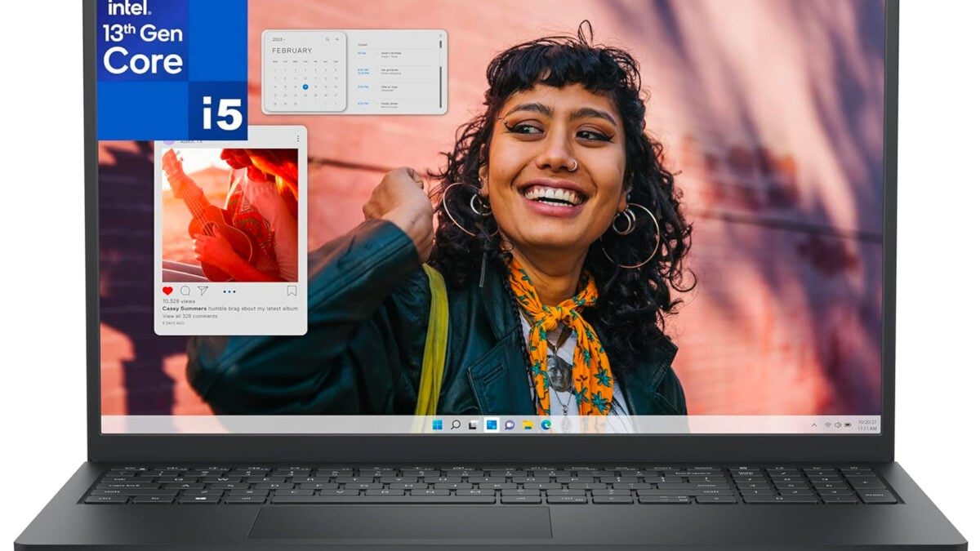The width and height of the screenshot is (980, 551).
Task: Like the Casey Summers post with the heart
Action: 167,291
